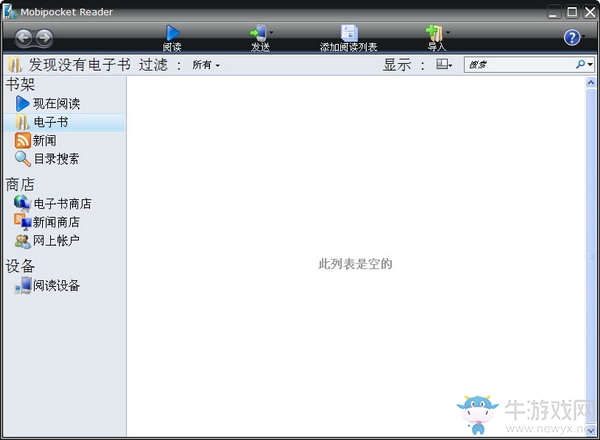Click the 阅读 play icon in toolbar

tap(173, 33)
